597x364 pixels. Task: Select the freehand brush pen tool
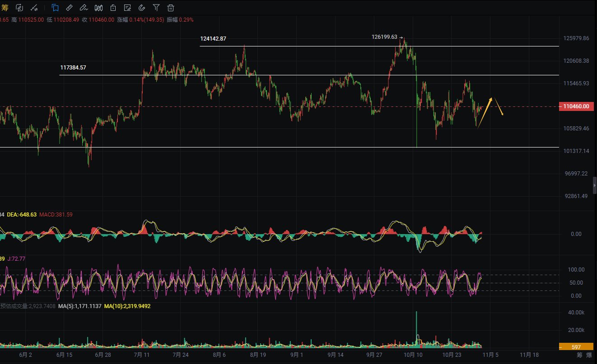tap(84, 7)
